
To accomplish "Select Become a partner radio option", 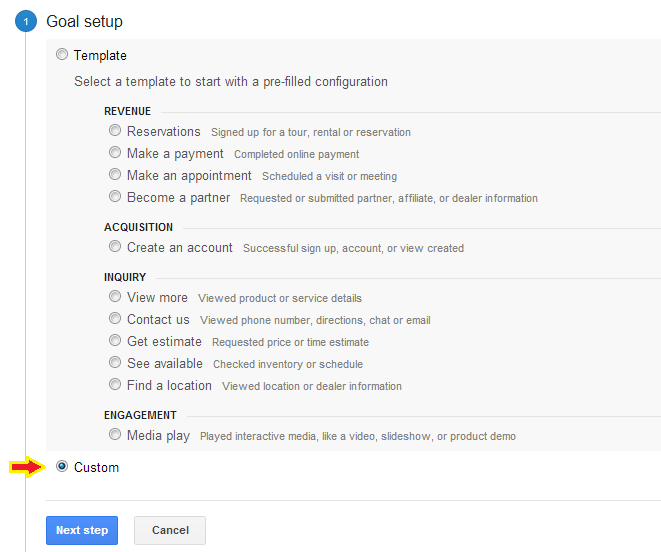I will coord(115,196).
